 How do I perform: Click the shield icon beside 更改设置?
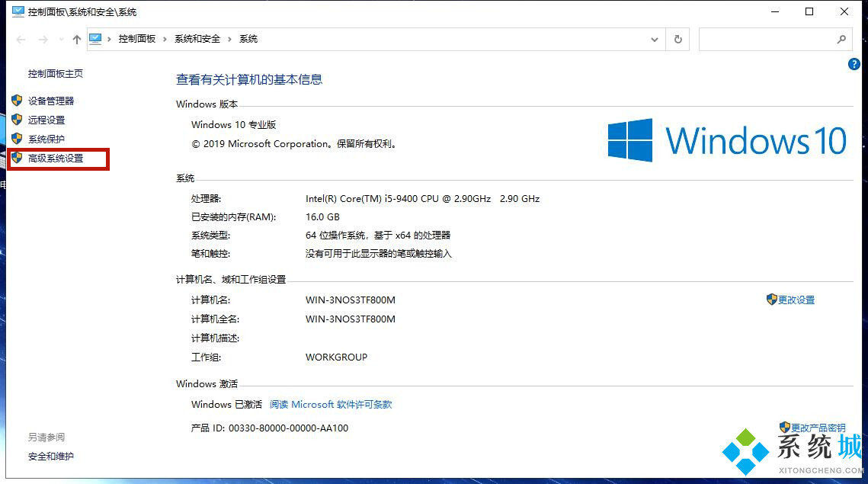(x=772, y=300)
